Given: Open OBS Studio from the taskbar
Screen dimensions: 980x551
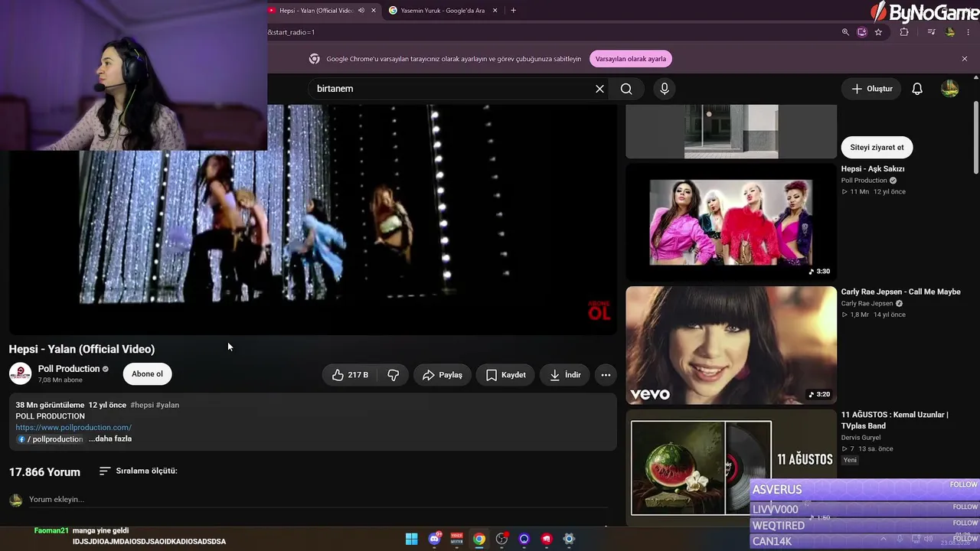Looking at the screenshot, I should coord(501,539).
